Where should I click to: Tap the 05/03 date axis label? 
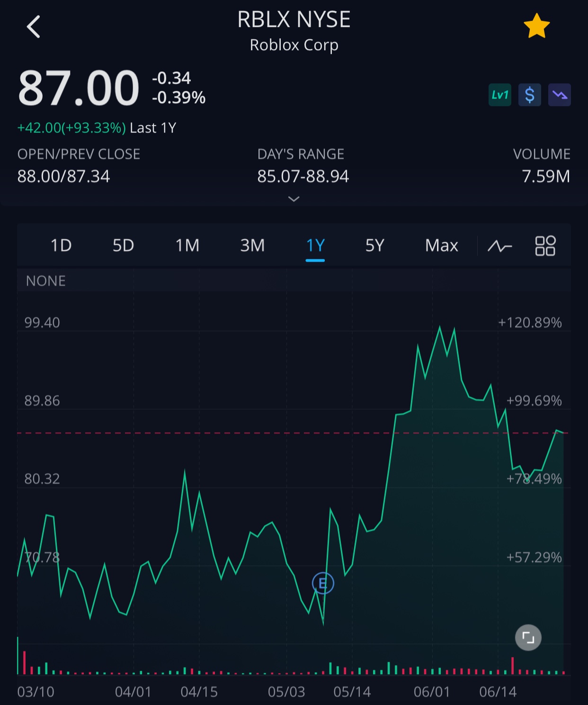[x=286, y=692]
